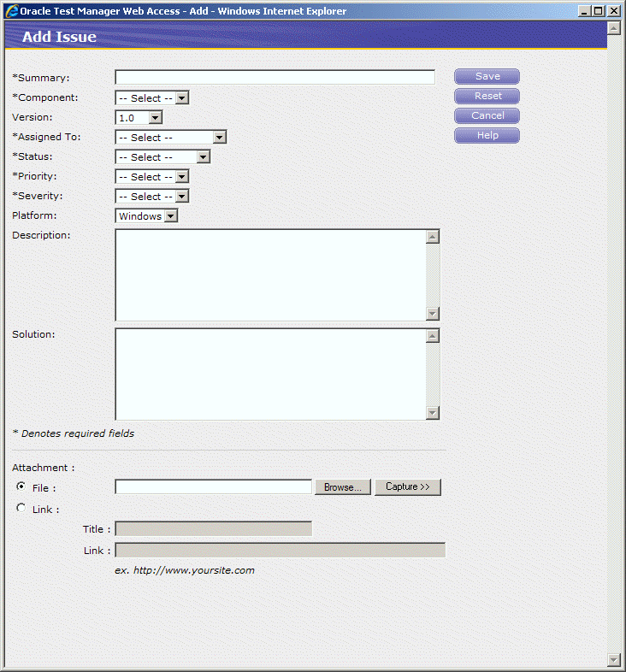Focus the Summary text field
This screenshot has width=626, height=672.
275,77
